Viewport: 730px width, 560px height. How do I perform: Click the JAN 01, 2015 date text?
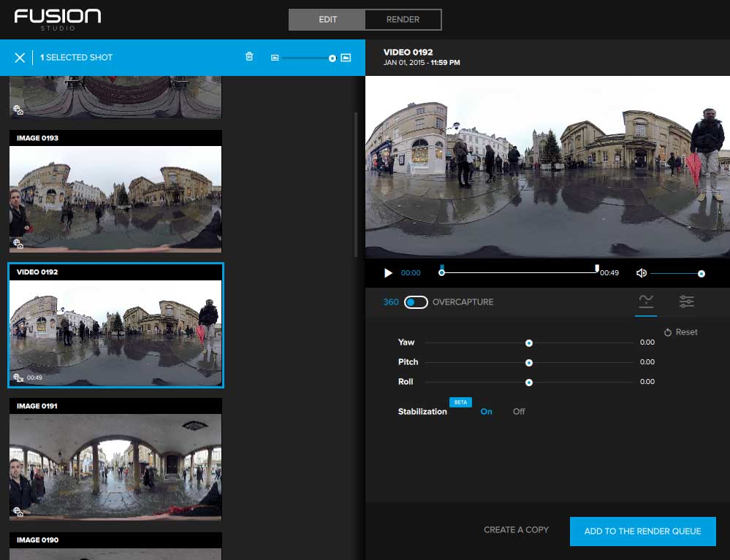[x=403, y=62]
